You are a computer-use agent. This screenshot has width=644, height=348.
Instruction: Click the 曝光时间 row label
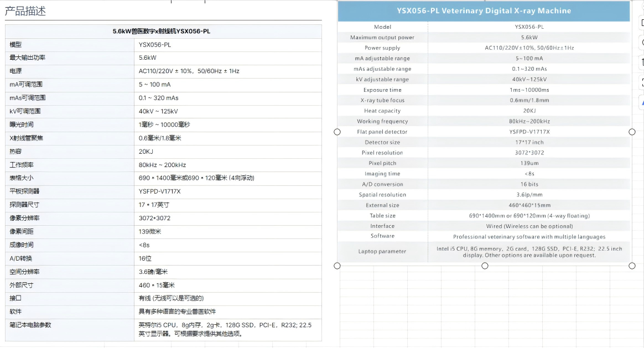(22, 124)
